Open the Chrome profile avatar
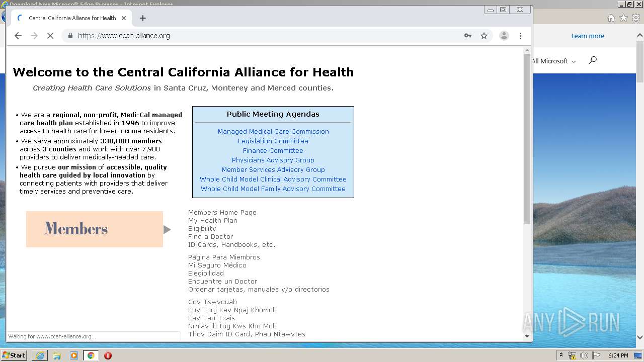The width and height of the screenshot is (644, 362). 504,36
